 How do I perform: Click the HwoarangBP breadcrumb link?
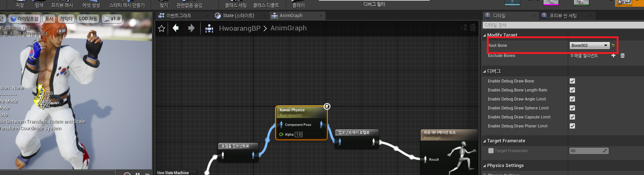(x=240, y=28)
